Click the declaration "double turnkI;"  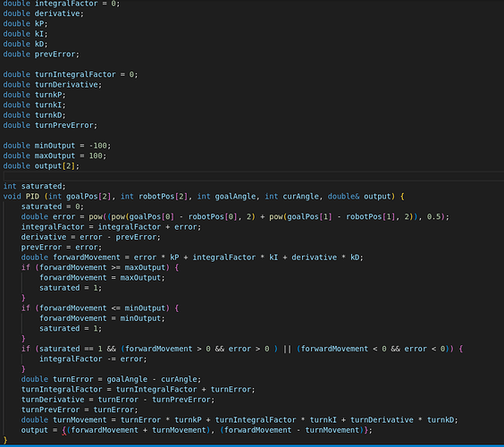(34, 105)
